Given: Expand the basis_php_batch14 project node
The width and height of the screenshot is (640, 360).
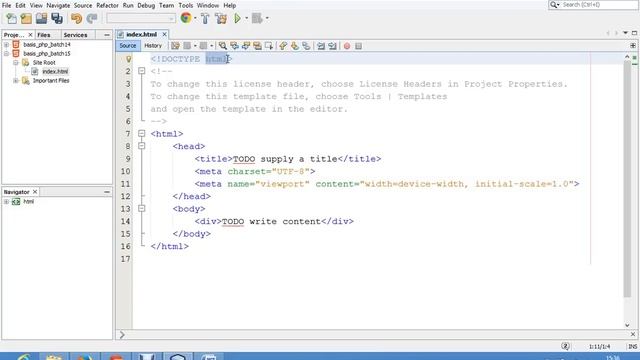Looking at the screenshot, I should pyautogui.click(x=6, y=44).
